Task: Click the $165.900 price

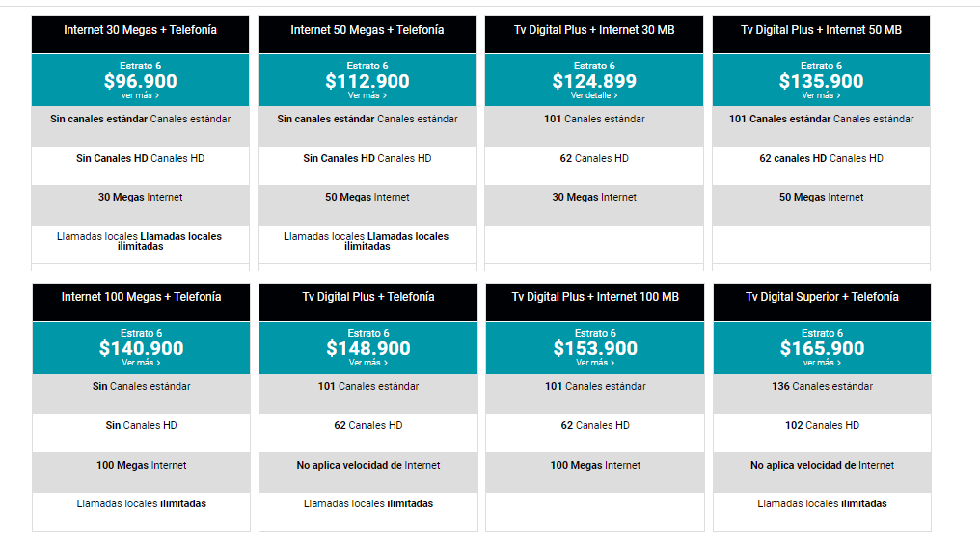Action: [822, 348]
